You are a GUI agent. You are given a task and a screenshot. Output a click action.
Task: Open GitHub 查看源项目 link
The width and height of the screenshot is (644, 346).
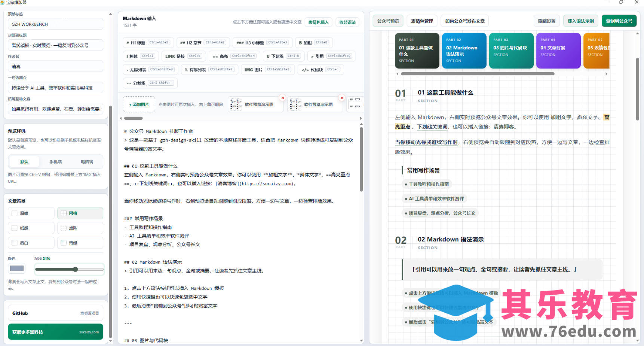point(55,313)
